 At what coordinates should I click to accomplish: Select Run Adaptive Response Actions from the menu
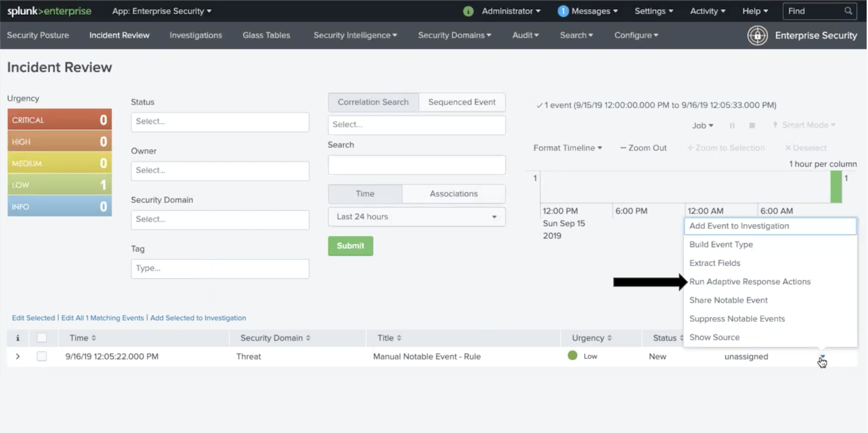coord(750,282)
